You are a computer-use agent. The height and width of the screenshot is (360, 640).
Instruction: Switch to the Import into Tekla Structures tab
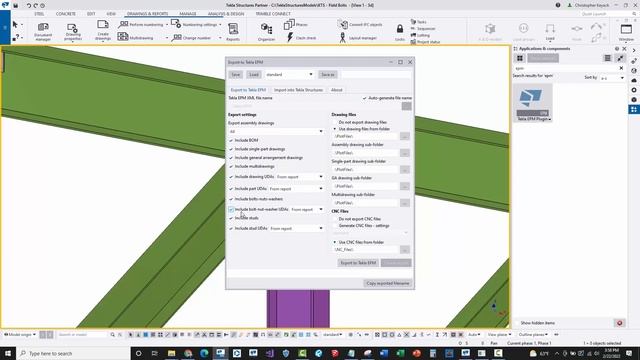point(298,90)
